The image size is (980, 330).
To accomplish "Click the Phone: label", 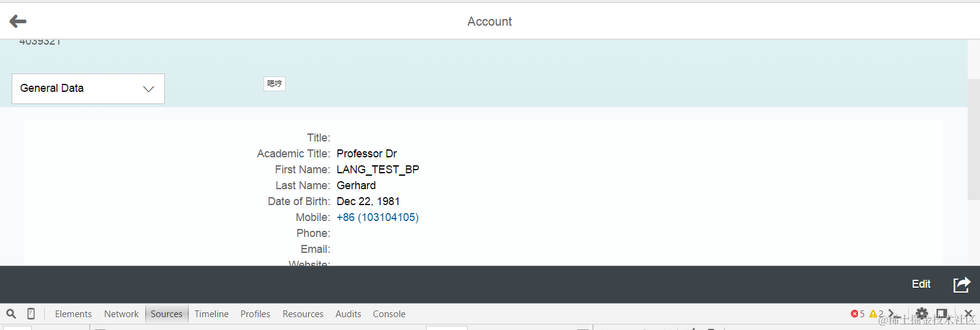I will 313,233.
